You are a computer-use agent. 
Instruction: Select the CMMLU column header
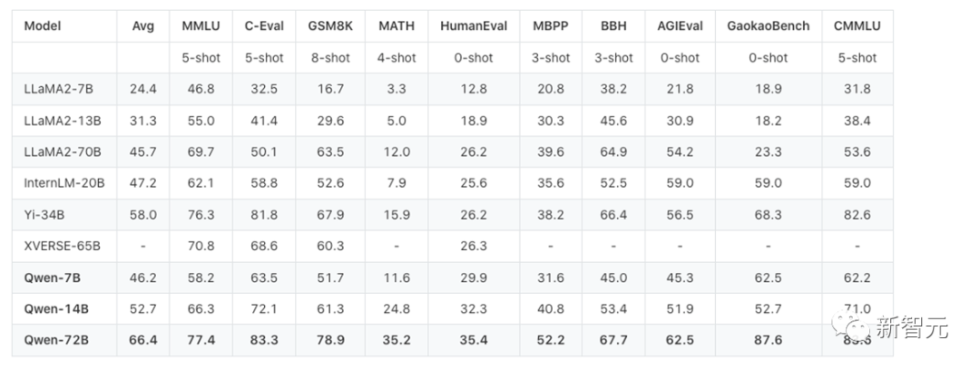[857, 25]
